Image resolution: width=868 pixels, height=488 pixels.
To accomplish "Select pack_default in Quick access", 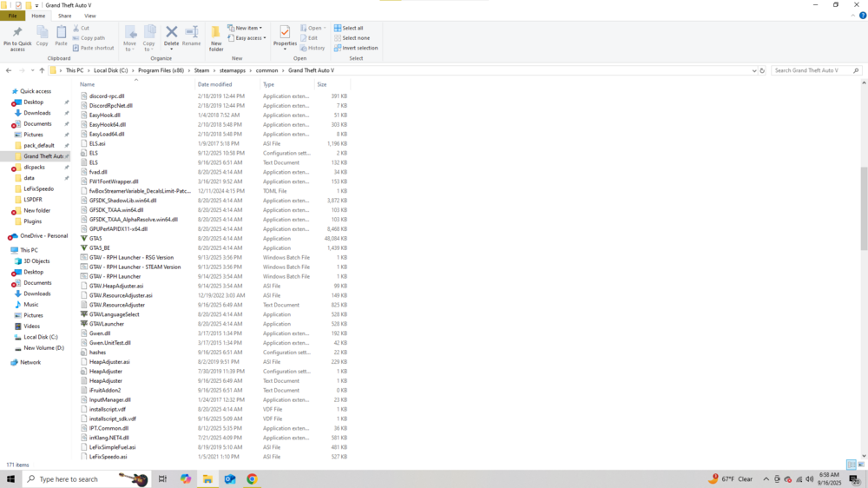I will [x=39, y=145].
